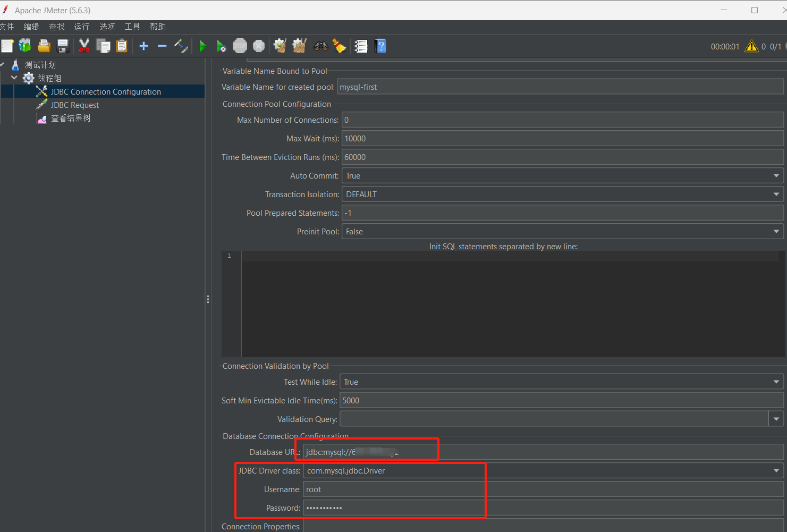The height and width of the screenshot is (532, 787).
Task: Open the 查找 menu
Action: click(57, 27)
